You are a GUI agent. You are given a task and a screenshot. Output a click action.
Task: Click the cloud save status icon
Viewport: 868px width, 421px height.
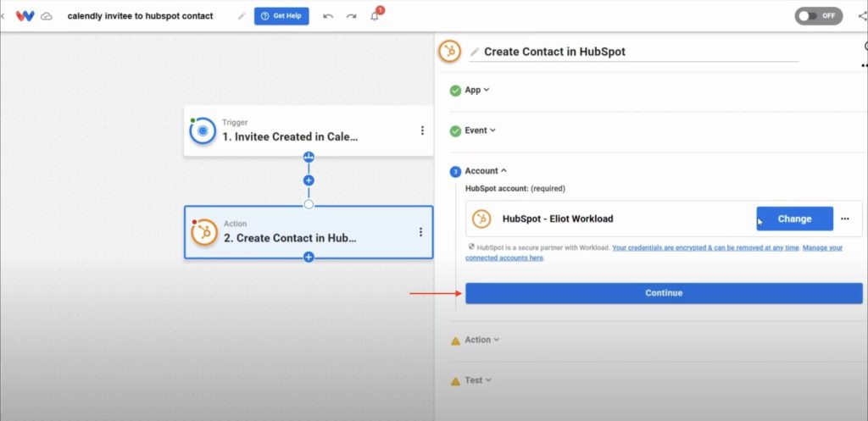(x=47, y=16)
